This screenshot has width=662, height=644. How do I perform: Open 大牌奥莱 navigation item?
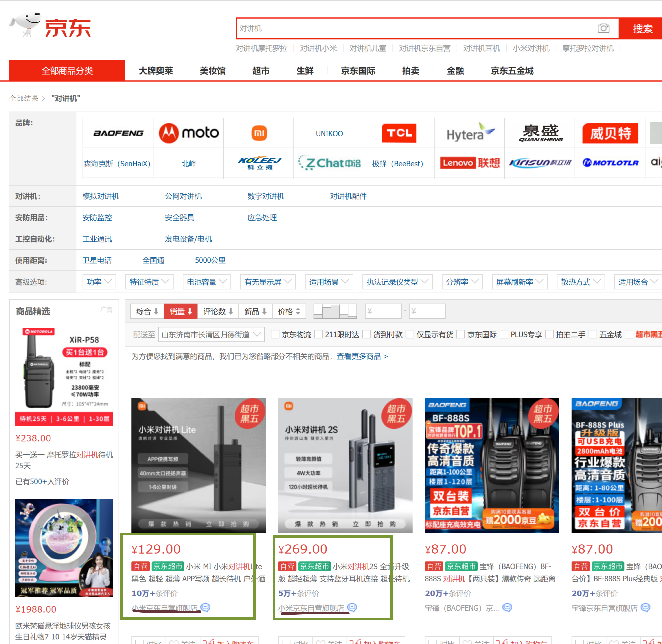(156, 71)
